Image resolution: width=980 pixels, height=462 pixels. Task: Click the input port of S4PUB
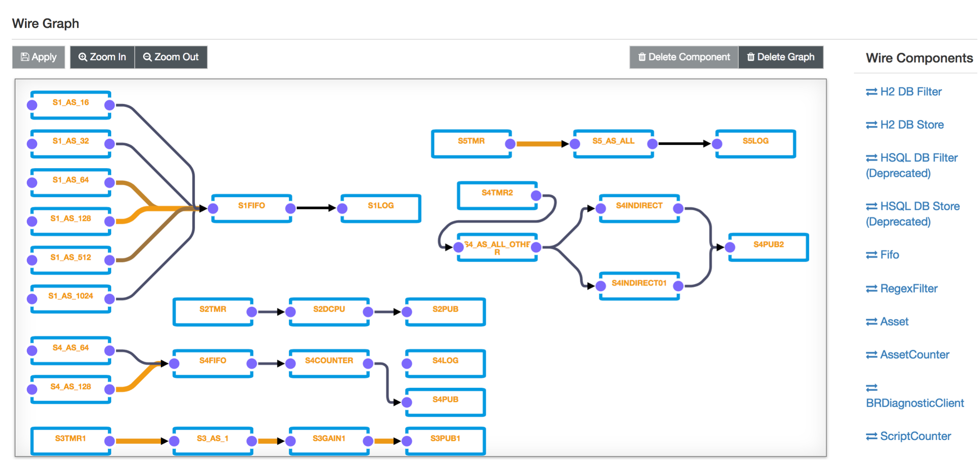click(407, 403)
